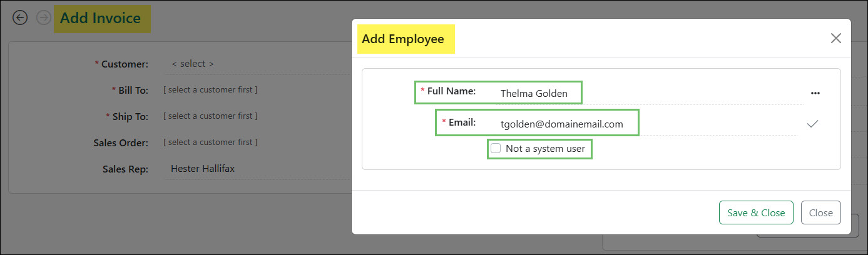The width and height of the screenshot is (868, 255).
Task: Click the Not a system user label
Action: pos(545,149)
